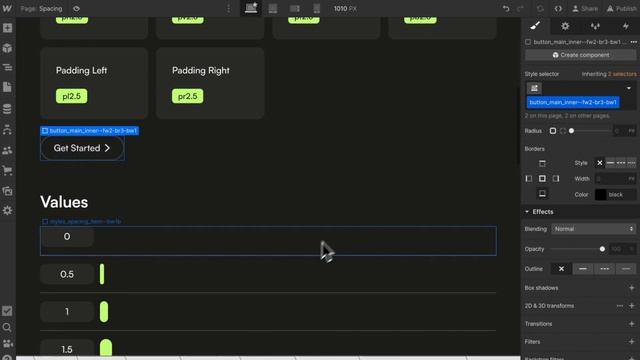The width and height of the screenshot is (640, 360).
Task: Adjust the Radius slider handle
Action: [x=571, y=131]
